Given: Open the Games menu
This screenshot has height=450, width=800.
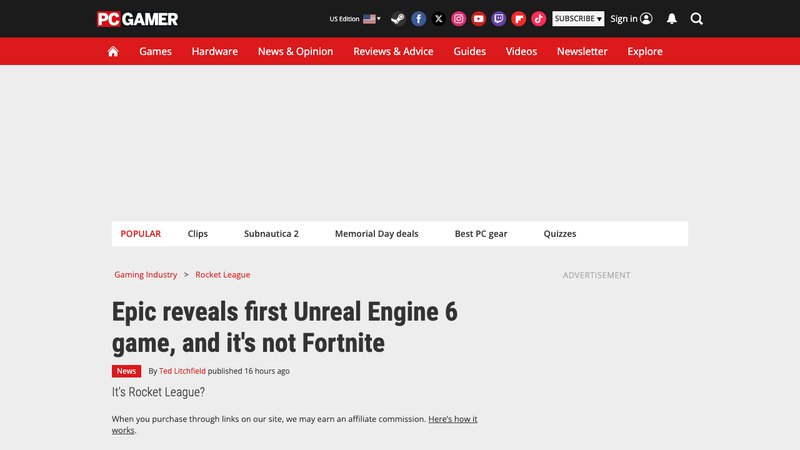Looking at the screenshot, I should pos(156,51).
